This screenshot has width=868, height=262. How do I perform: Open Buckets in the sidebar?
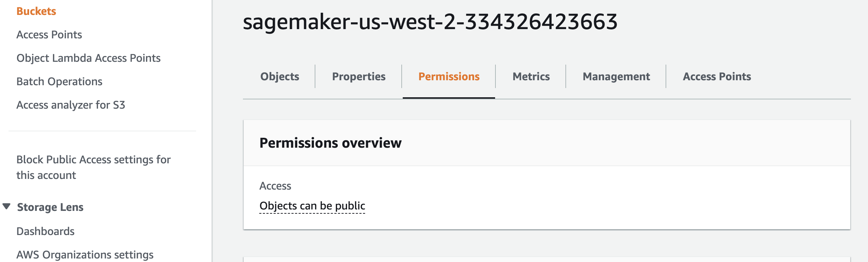point(36,11)
